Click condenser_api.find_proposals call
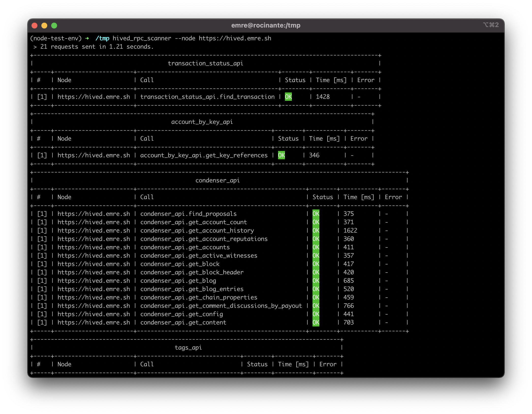Screen dimensions: 532x414 (x=188, y=214)
